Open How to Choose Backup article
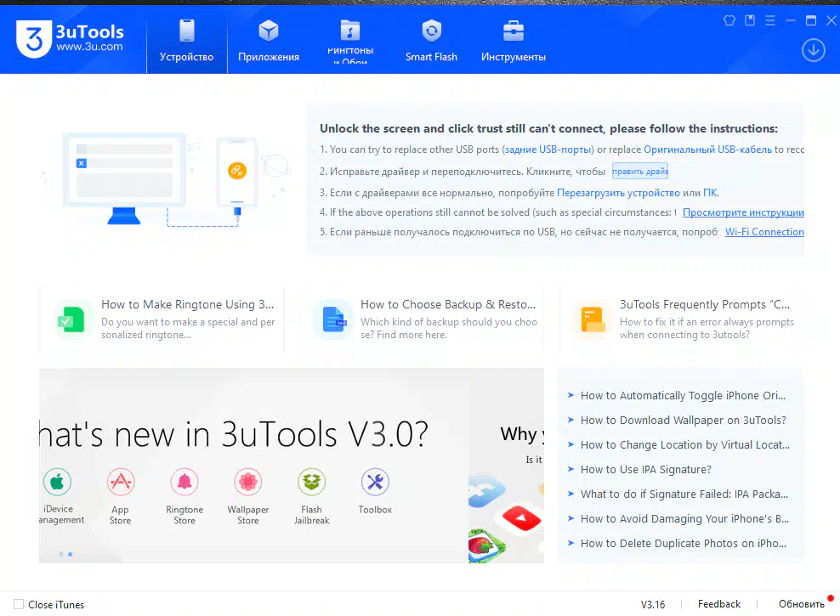 point(448,304)
